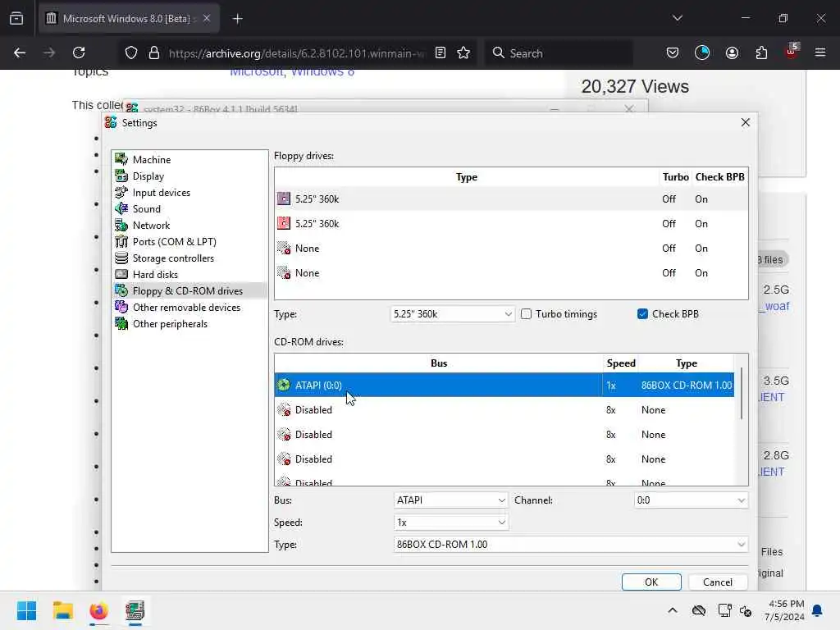This screenshot has width=840, height=630.
Task: Open Firefox account icon
Action: (732, 52)
